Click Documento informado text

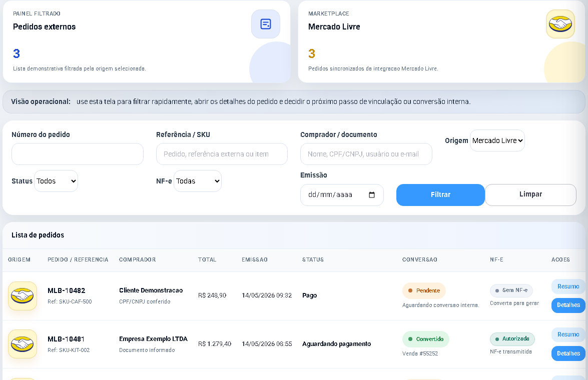[x=147, y=350]
